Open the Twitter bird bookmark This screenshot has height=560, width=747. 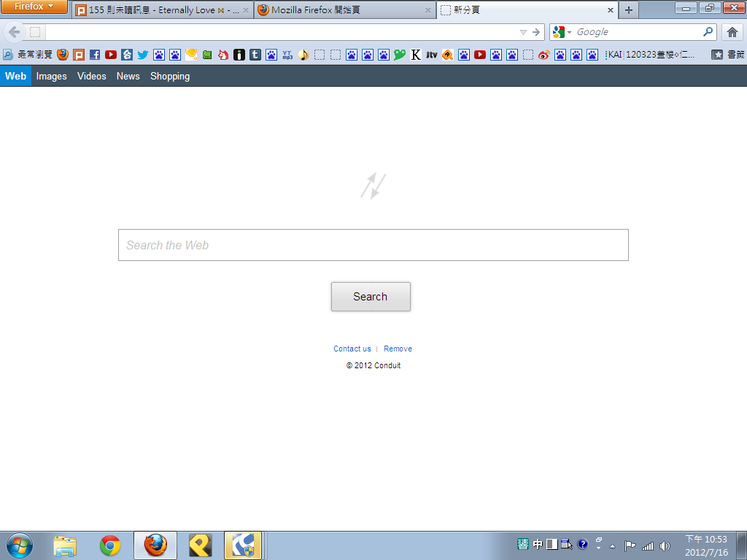tap(143, 55)
